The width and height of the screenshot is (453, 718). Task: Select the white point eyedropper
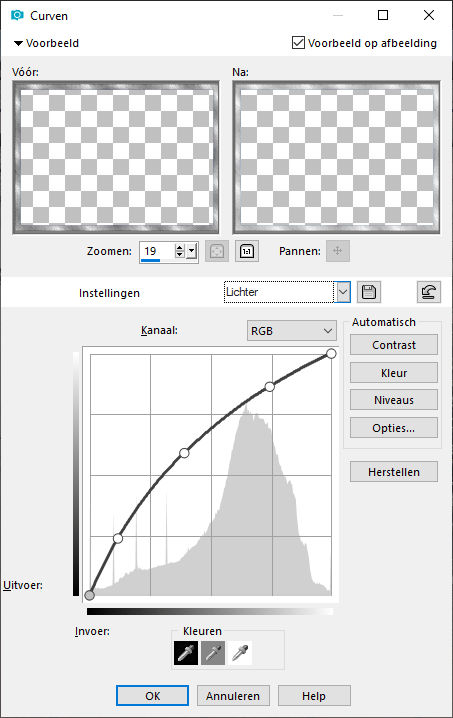coord(240,653)
